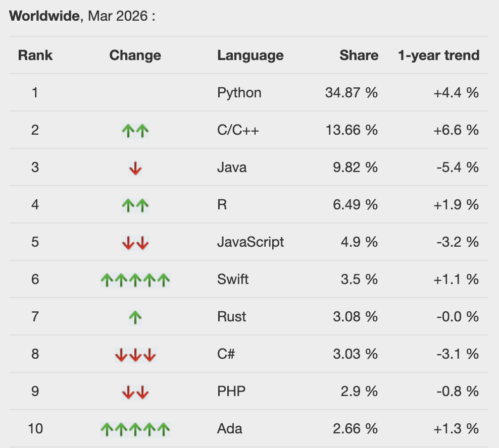Viewport: 499px width, 448px height.
Task: Click the green up arrows in R row
Action: [x=135, y=205]
